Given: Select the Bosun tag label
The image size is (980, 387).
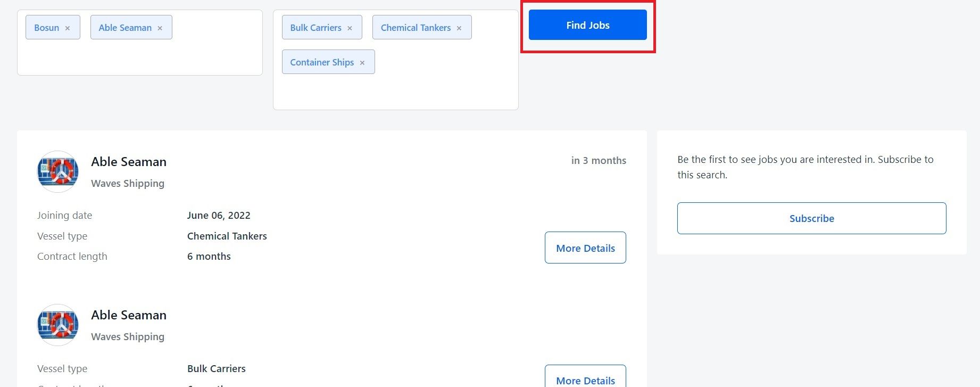Looking at the screenshot, I should (x=47, y=28).
